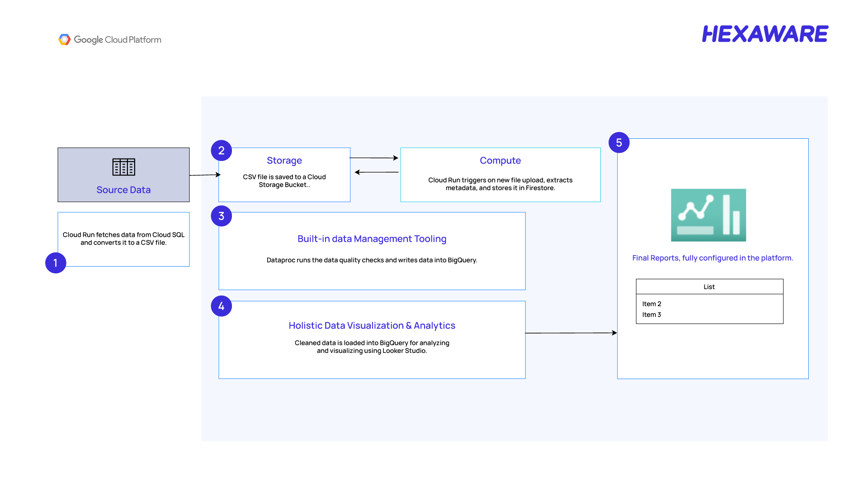Click the Final Reports caption text
This screenshot has width=868, height=488.
click(x=712, y=258)
